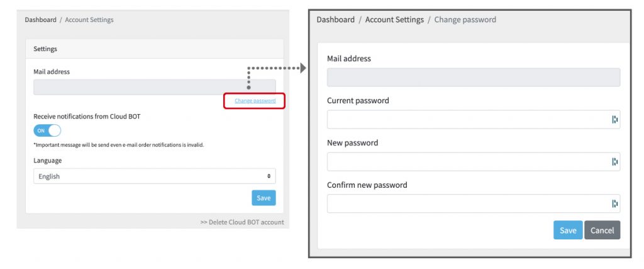Save the new password
The image size is (644, 269).
(568, 231)
